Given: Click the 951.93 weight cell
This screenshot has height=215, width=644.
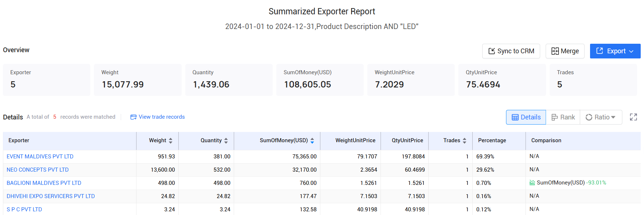Looking at the screenshot, I should tap(157, 157).
